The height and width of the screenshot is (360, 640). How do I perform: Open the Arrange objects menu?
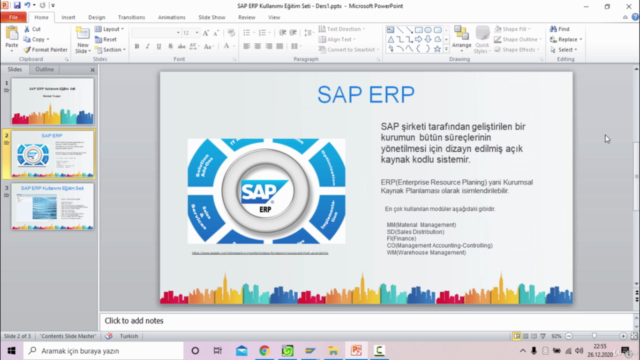click(x=462, y=39)
